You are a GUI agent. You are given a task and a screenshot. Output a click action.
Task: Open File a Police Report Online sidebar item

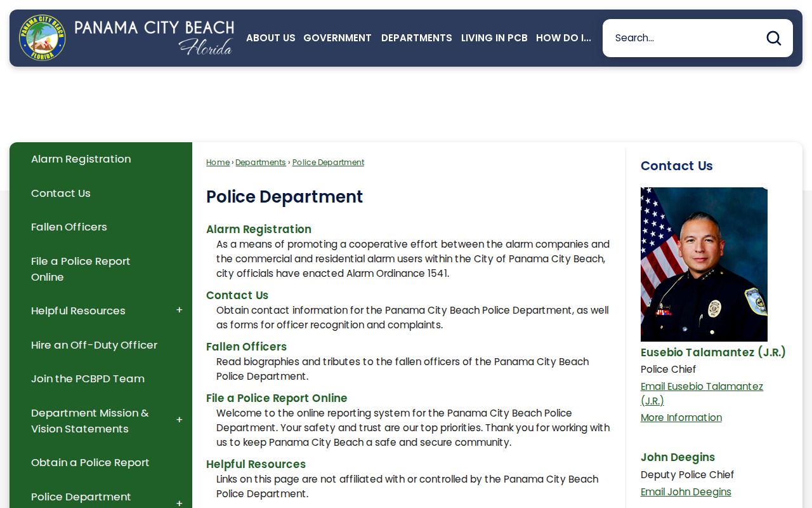click(x=81, y=269)
